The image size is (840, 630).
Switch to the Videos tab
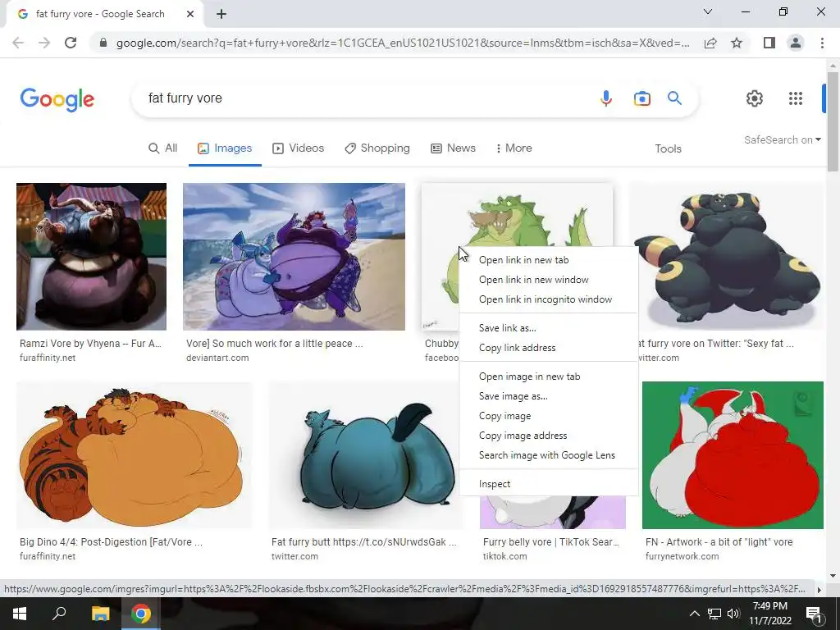[299, 148]
